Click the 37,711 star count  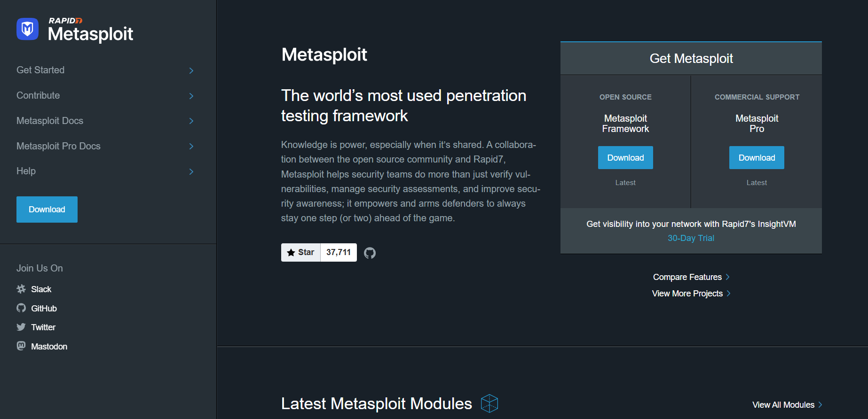point(339,252)
